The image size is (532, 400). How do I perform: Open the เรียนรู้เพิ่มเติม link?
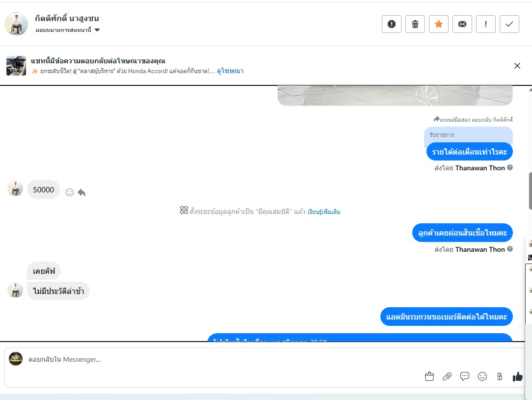[324, 212]
